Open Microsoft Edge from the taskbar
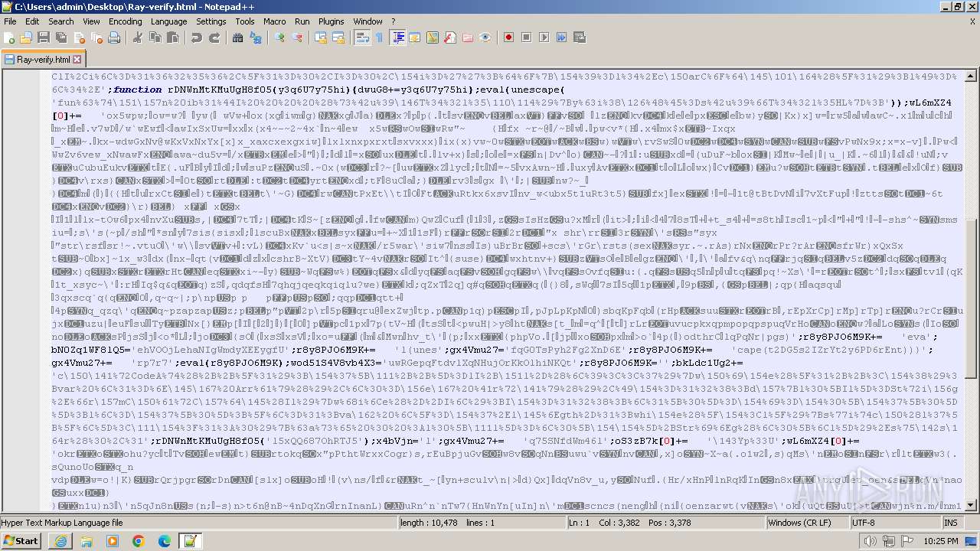Image resolution: width=980 pixels, height=551 pixels. pyautogui.click(x=165, y=541)
